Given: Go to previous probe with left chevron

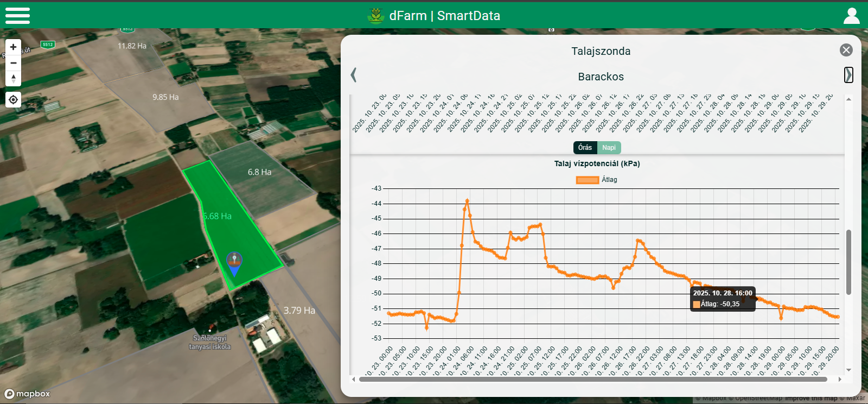Looking at the screenshot, I should pos(354,75).
